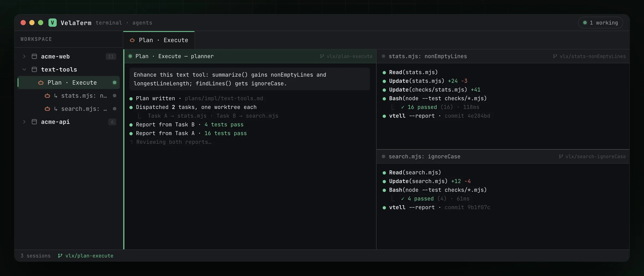644x276 pixels.
Task: Click the green dot in the 1 working badge
Action: click(585, 23)
